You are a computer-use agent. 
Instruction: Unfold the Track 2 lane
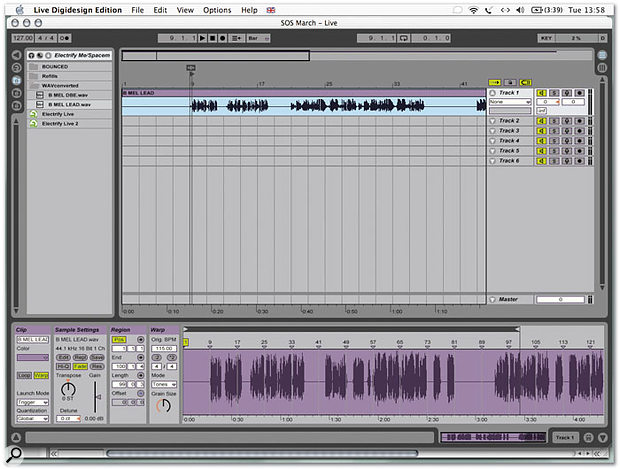493,121
